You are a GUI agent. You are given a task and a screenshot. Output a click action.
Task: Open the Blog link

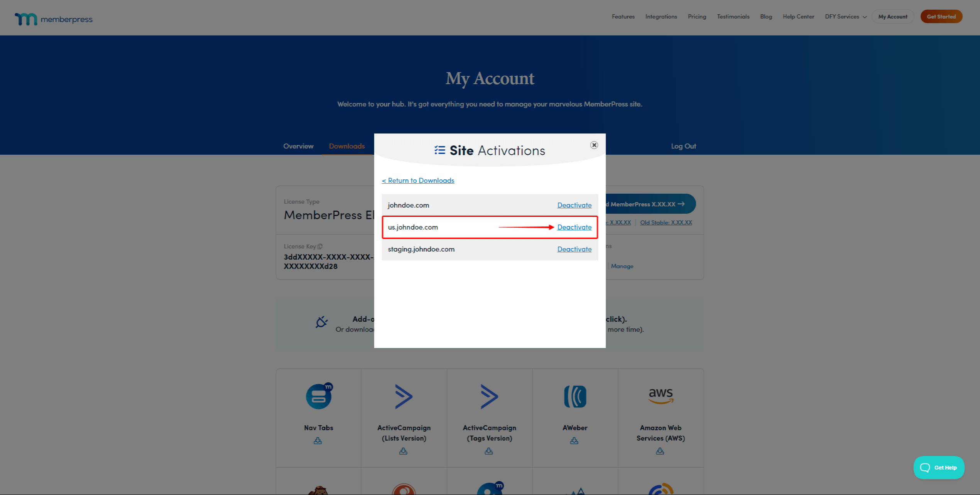766,17
